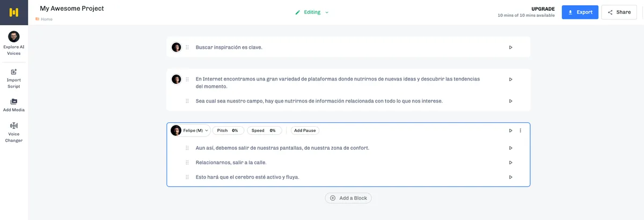This screenshot has width=644, height=220.
Task: Click the "Buscar inspiración es clave." text
Action: (229, 47)
